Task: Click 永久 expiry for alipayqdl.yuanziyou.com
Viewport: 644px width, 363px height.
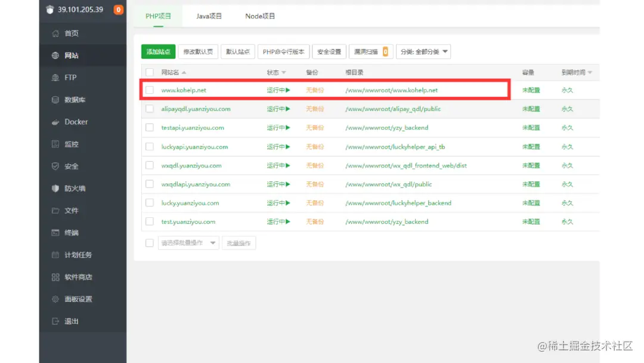Action: [x=567, y=109]
